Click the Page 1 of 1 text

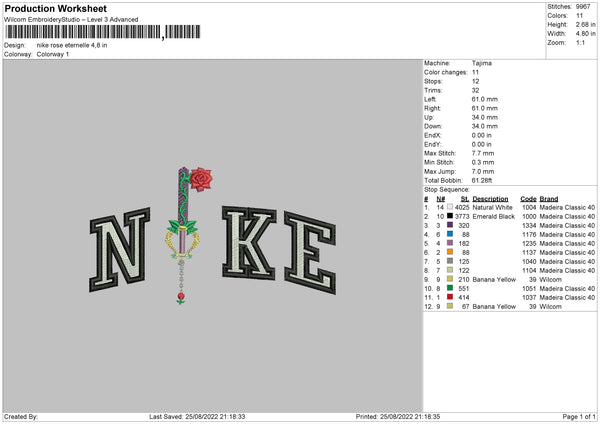(579, 416)
